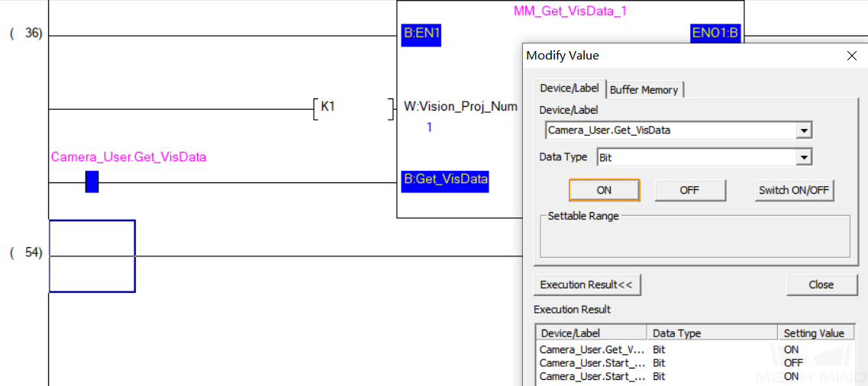
Task: Select the B:EN1 input pin
Action: (x=421, y=35)
